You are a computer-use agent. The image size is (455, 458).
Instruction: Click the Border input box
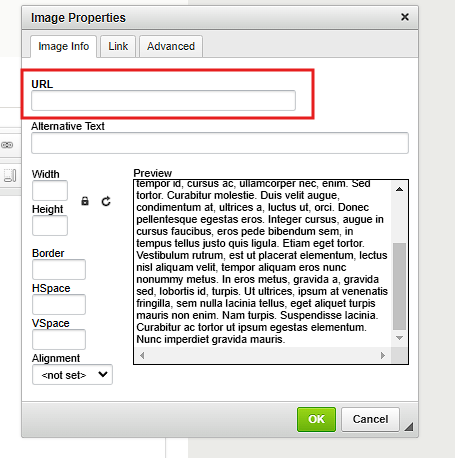[59, 269]
